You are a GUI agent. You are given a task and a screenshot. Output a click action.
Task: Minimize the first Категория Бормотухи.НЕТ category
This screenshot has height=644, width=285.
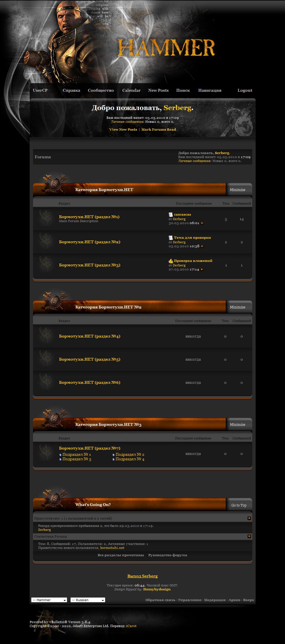[238, 190]
